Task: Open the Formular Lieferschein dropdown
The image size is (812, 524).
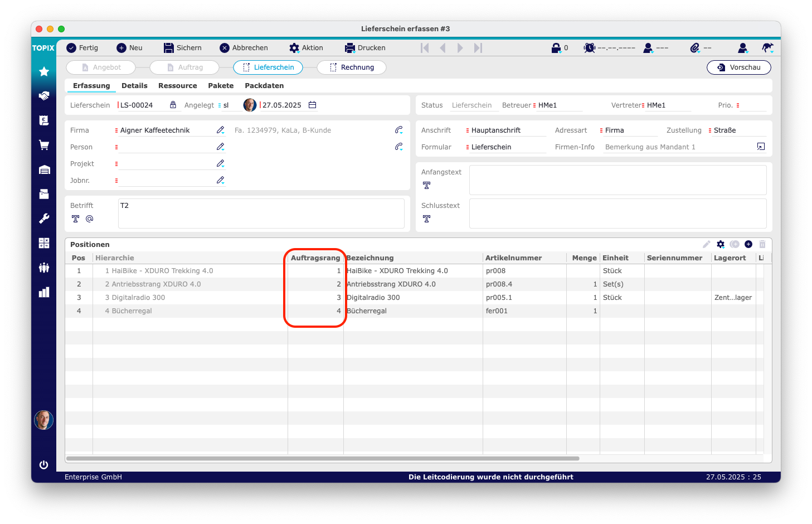Action: coord(506,147)
